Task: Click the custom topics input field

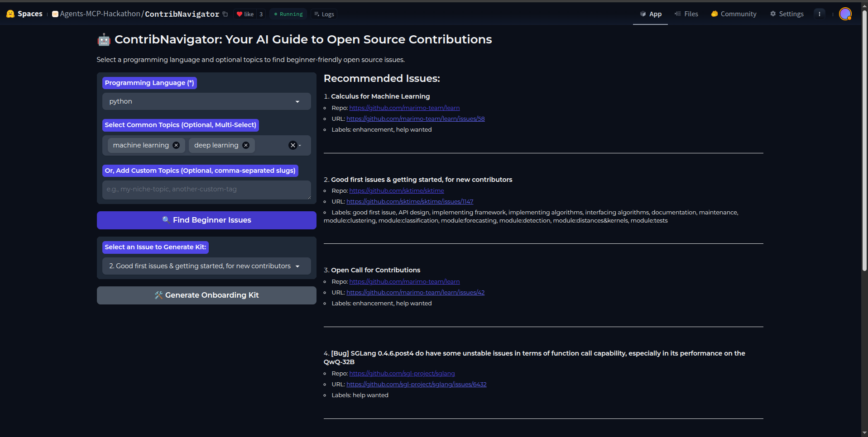Action: point(206,190)
